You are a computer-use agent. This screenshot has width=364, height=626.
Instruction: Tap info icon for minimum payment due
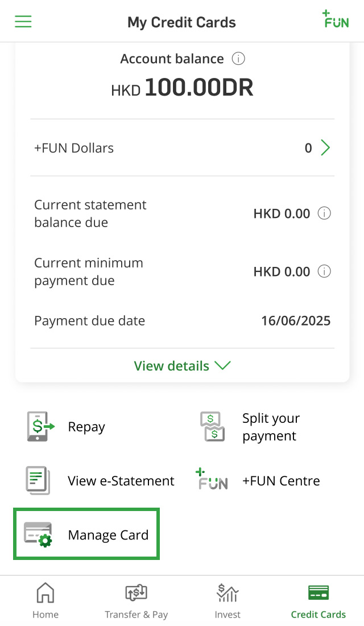(x=324, y=271)
